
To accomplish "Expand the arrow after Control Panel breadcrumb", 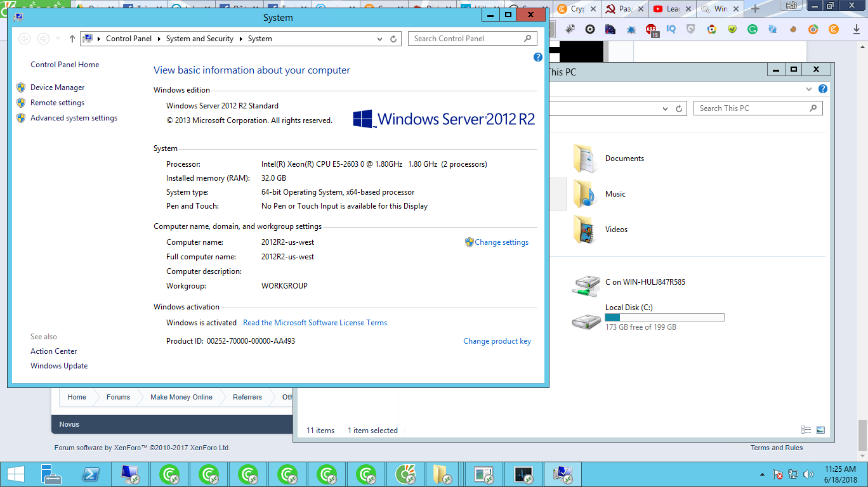I will coord(159,39).
